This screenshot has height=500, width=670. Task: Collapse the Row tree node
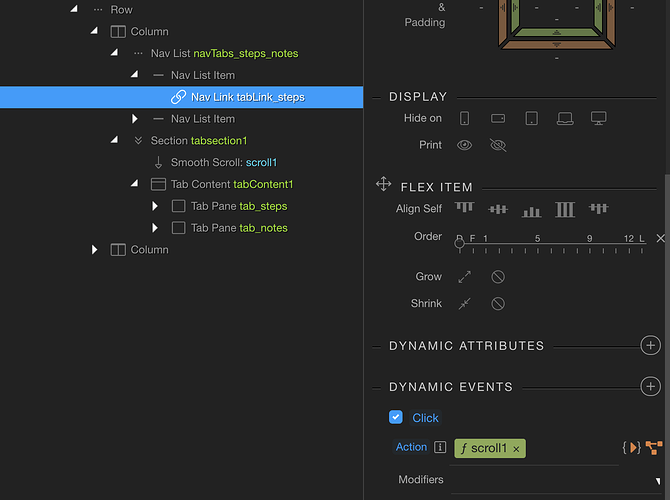click(x=74, y=9)
